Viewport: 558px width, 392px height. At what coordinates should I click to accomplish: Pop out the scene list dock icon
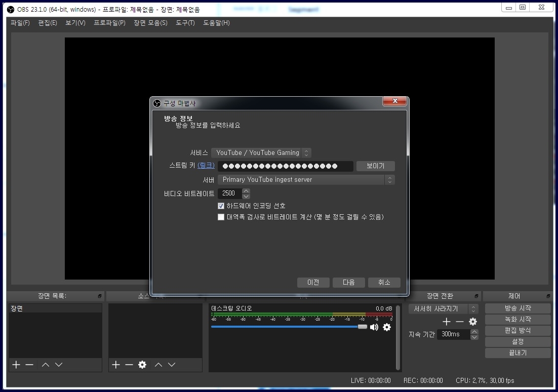[100, 296]
